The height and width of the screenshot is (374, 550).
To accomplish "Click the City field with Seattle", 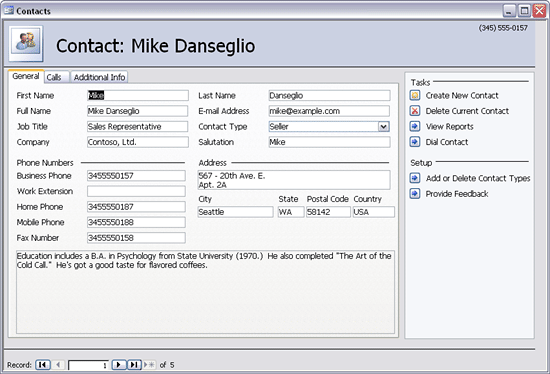I will pyautogui.click(x=235, y=212).
